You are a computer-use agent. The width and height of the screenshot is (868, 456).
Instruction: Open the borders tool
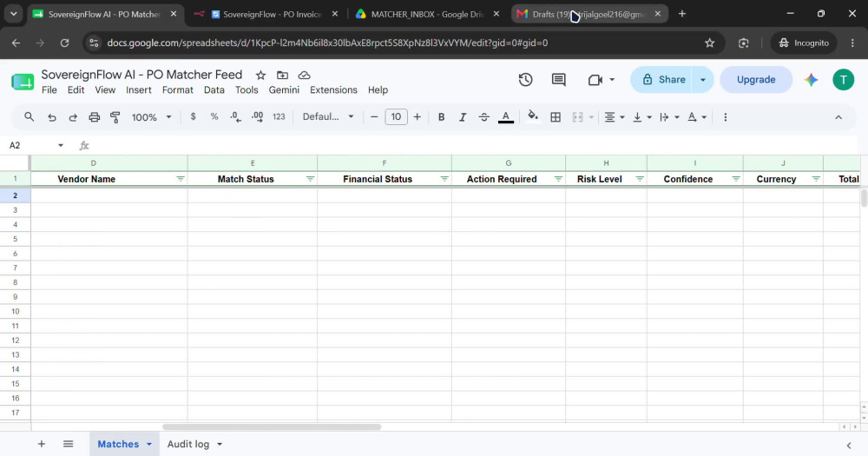coord(556,117)
